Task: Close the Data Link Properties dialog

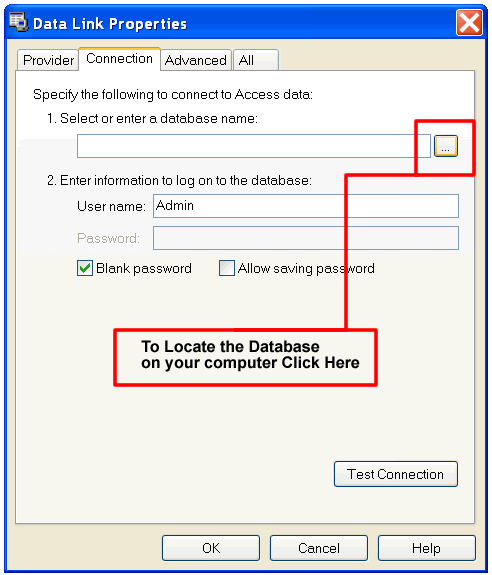Action: pyautogui.click(x=469, y=23)
